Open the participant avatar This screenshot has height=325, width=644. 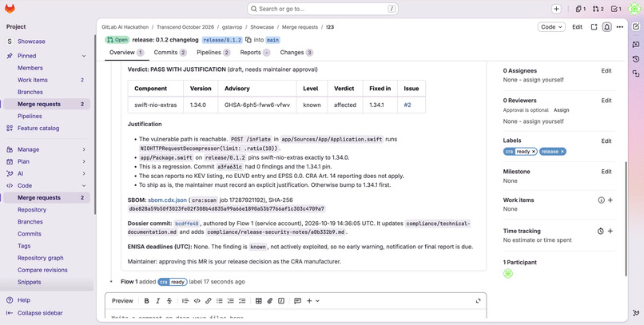click(508, 273)
